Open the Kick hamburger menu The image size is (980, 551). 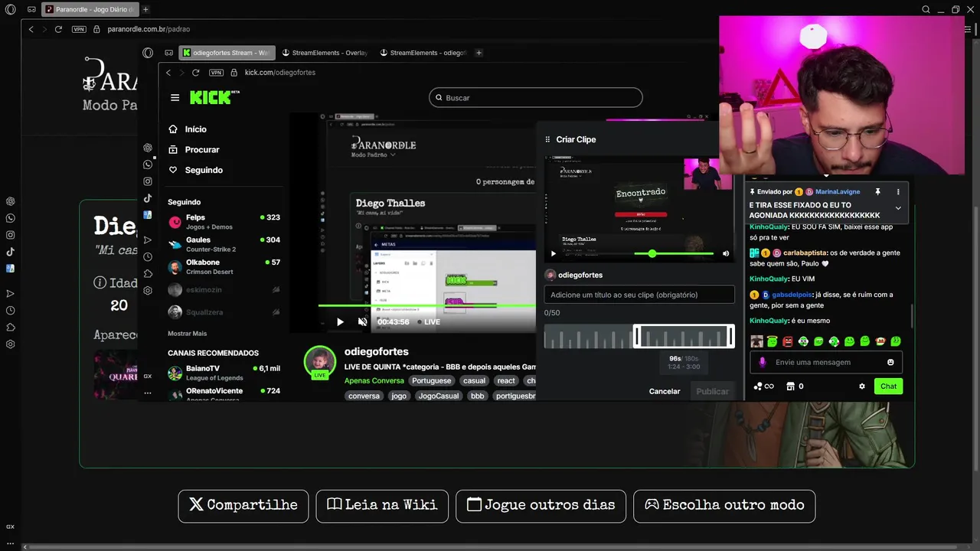[x=175, y=98]
